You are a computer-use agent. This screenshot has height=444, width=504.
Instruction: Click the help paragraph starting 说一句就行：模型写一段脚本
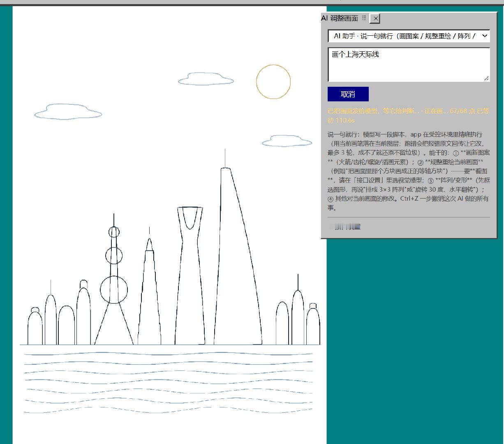tap(409, 171)
